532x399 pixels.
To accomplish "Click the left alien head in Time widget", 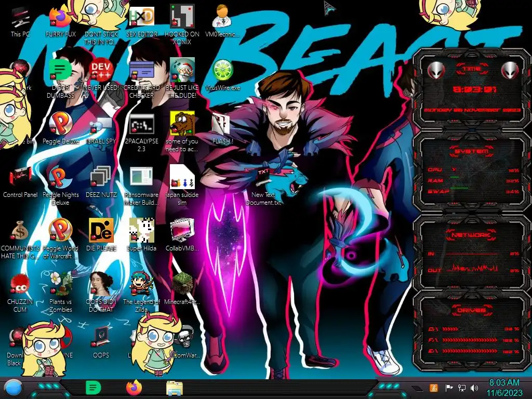I will click(x=436, y=71).
